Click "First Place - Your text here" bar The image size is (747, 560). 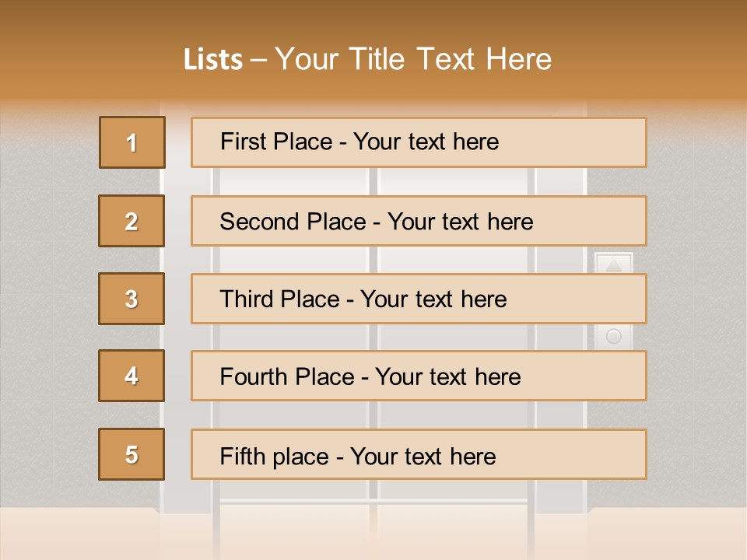419,142
